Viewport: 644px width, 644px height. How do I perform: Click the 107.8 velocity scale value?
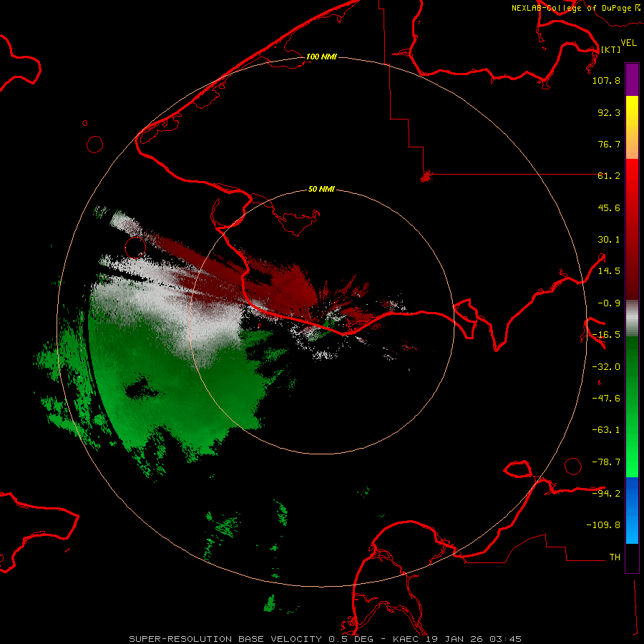tap(606, 80)
